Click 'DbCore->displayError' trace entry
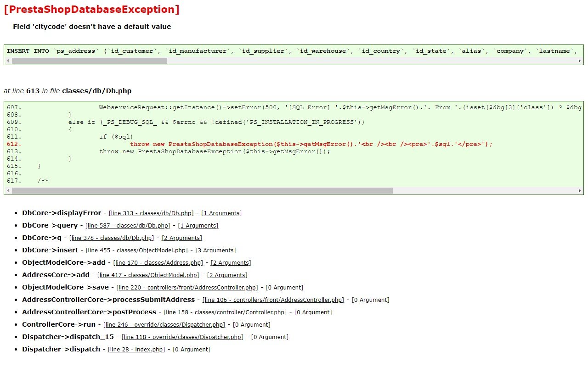Screen dimensions: 588x373 62,213
